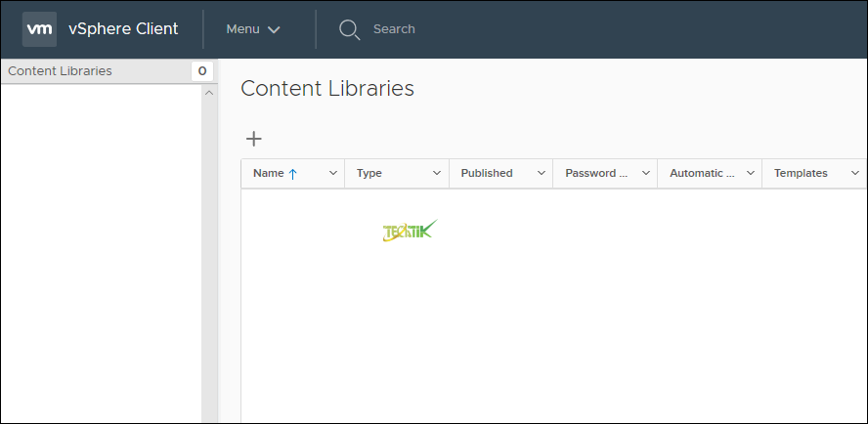868x424 pixels.
Task: Click the Published column header label
Action: 487,173
